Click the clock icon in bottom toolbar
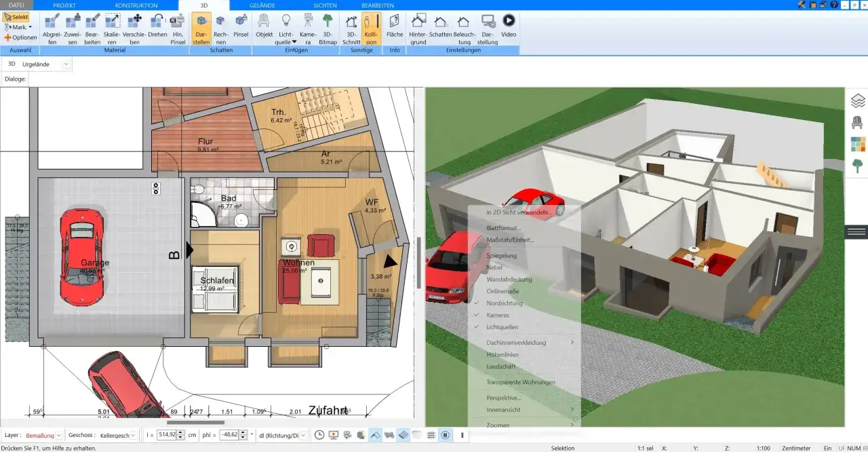This screenshot has width=868, height=452. (x=319, y=435)
